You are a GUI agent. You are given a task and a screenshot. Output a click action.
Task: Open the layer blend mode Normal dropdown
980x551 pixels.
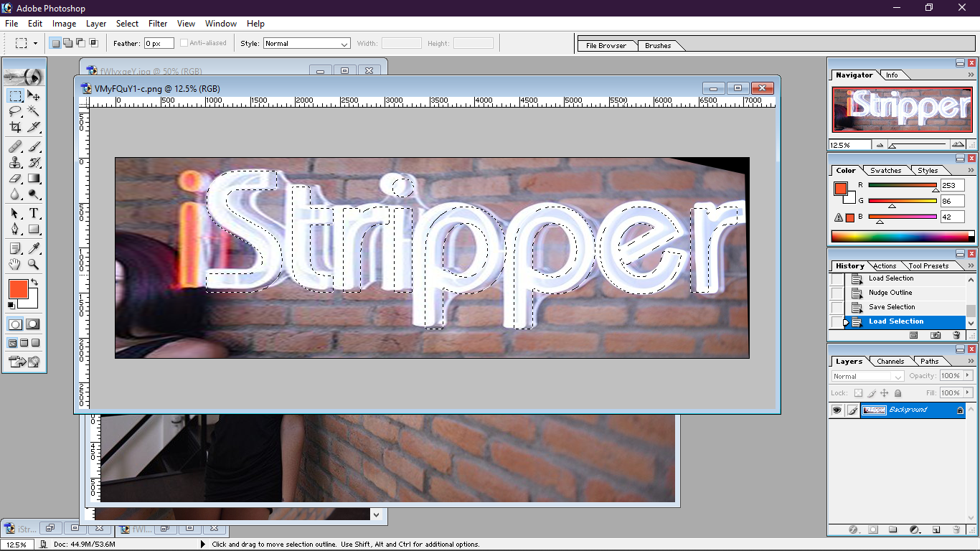pyautogui.click(x=868, y=376)
